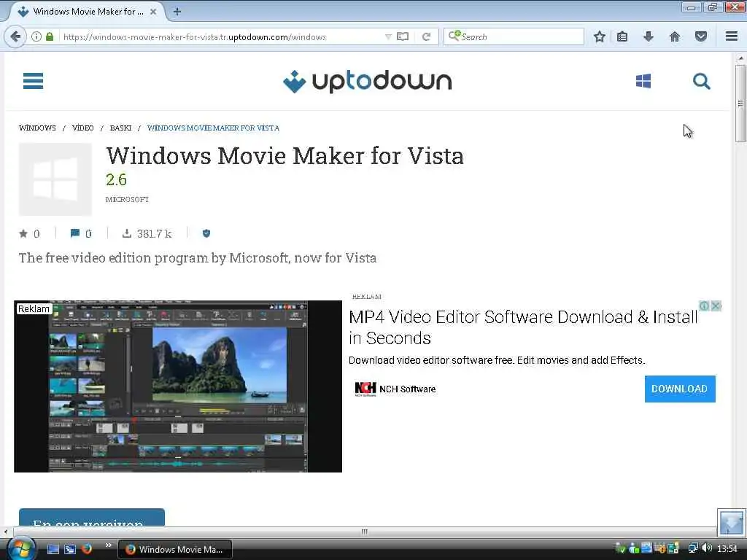Screen dimensions: 747x560
Task: Click the horizontal scrollbar thumb
Action: (365, 532)
